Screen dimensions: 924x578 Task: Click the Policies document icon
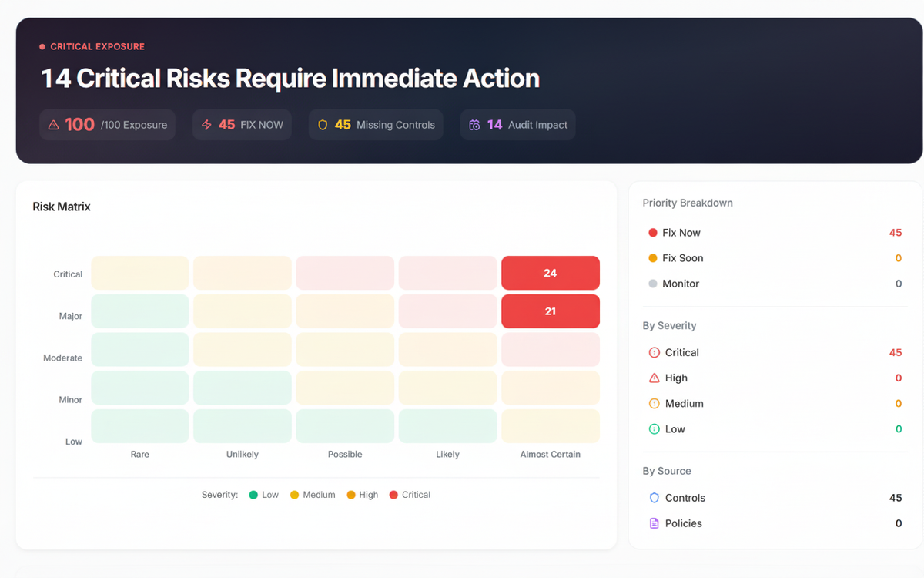[x=654, y=523]
